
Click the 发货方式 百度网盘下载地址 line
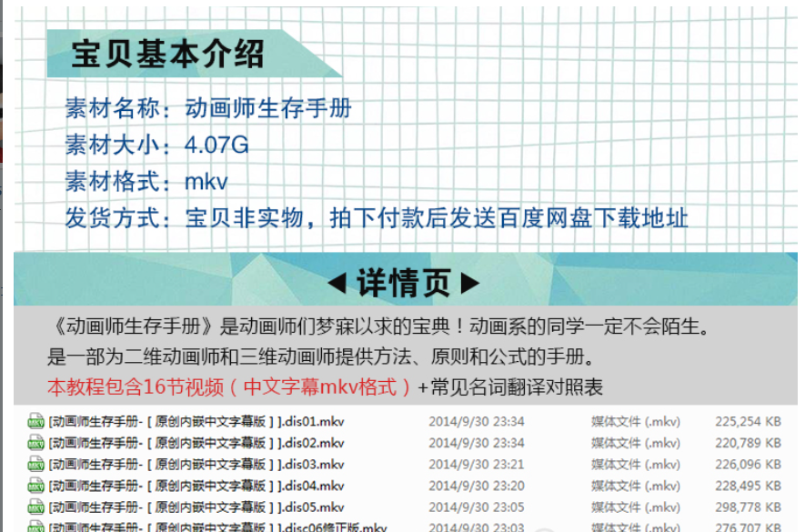[376, 218]
